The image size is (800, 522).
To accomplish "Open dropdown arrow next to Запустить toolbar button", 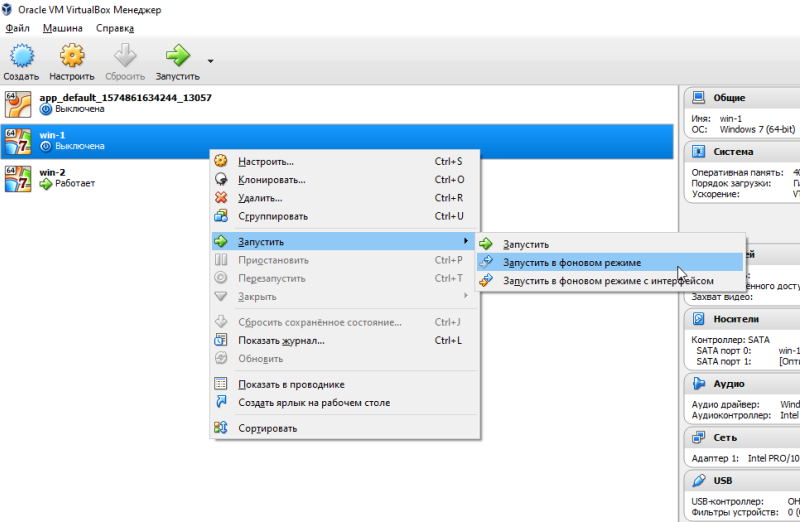I will (210, 61).
